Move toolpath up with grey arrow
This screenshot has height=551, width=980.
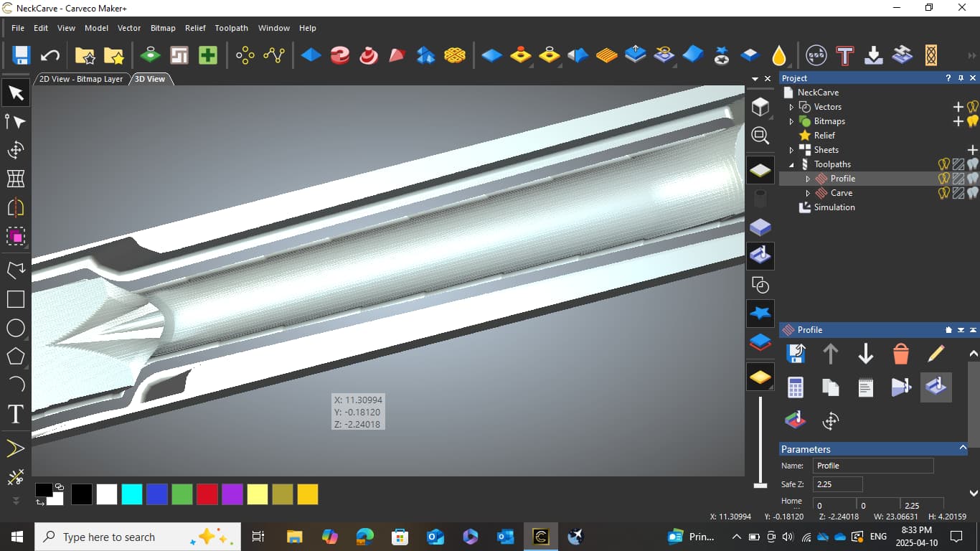[x=831, y=353]
